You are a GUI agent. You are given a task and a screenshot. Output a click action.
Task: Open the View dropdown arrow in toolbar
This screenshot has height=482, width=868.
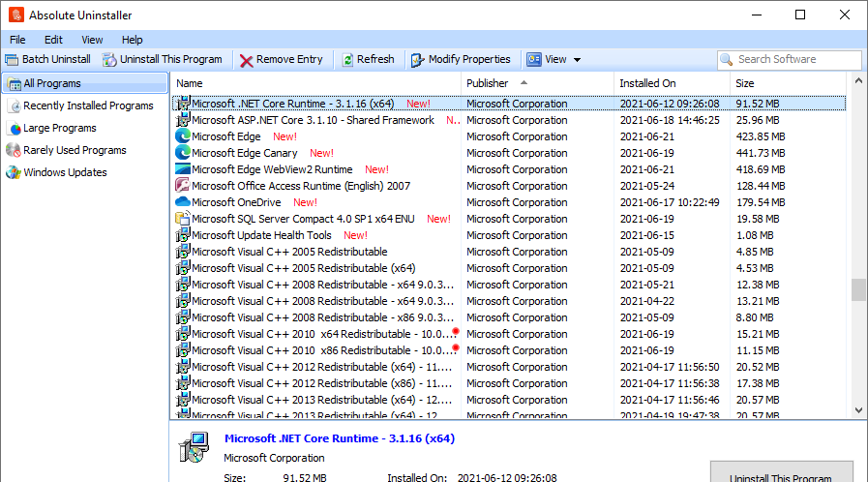pyautogui.click(x=577, y=60)
